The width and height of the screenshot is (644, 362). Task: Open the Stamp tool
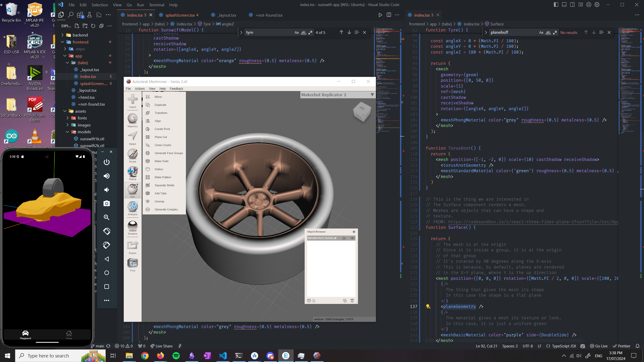[133, 173]
